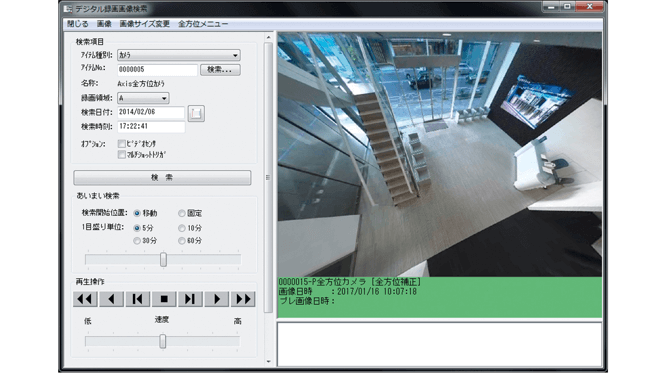The width and height of the screenshot is (665, 374).
Task: Click the 検索... button beside item number
Action: point(220,70)
